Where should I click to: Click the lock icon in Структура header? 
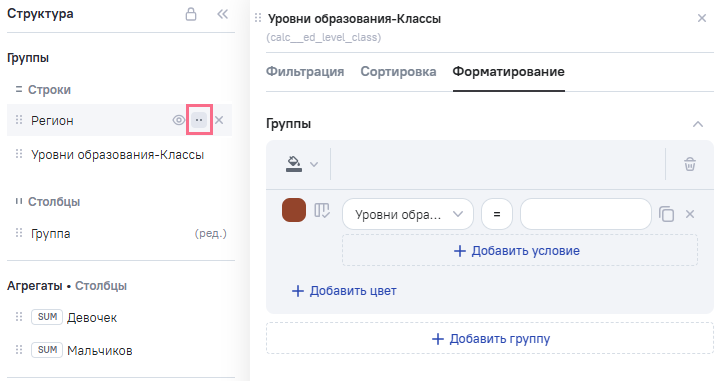click(x=191, y=14)
